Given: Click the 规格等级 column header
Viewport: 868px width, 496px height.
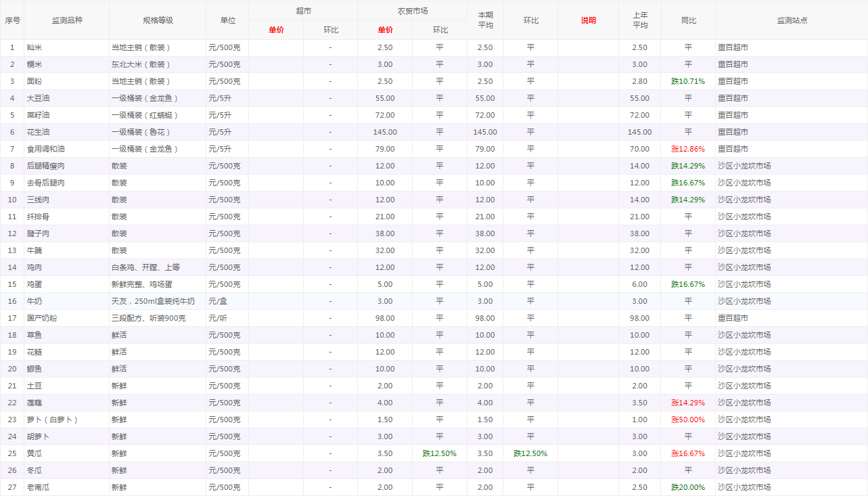Looking at the screenshot, I should (x=158, y=20).
